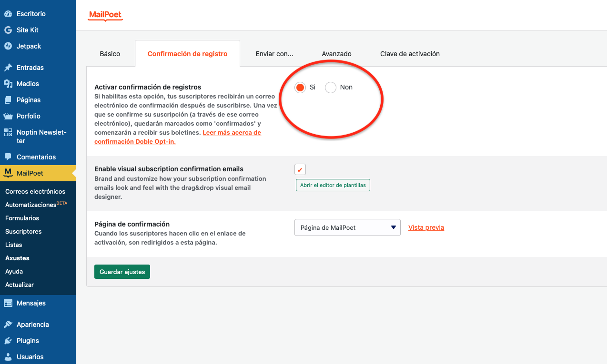Open Site Kit menu label

click(28, 30)
